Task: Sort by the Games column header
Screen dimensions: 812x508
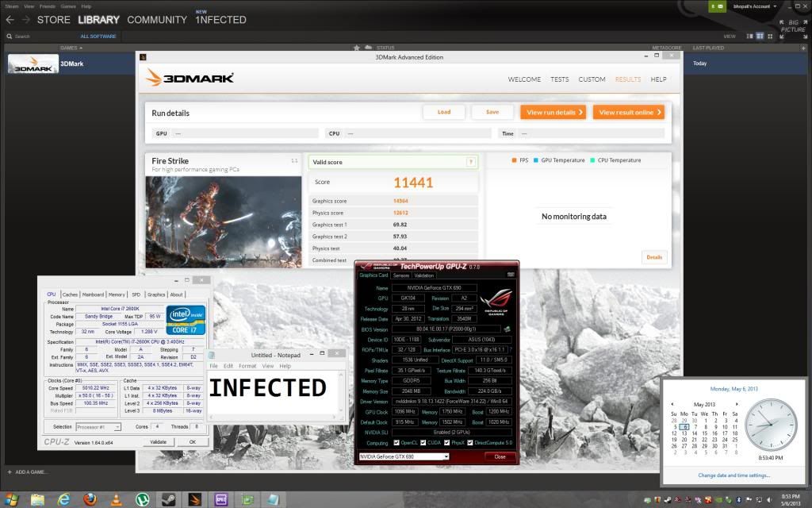Action: (x=71, y=48)
